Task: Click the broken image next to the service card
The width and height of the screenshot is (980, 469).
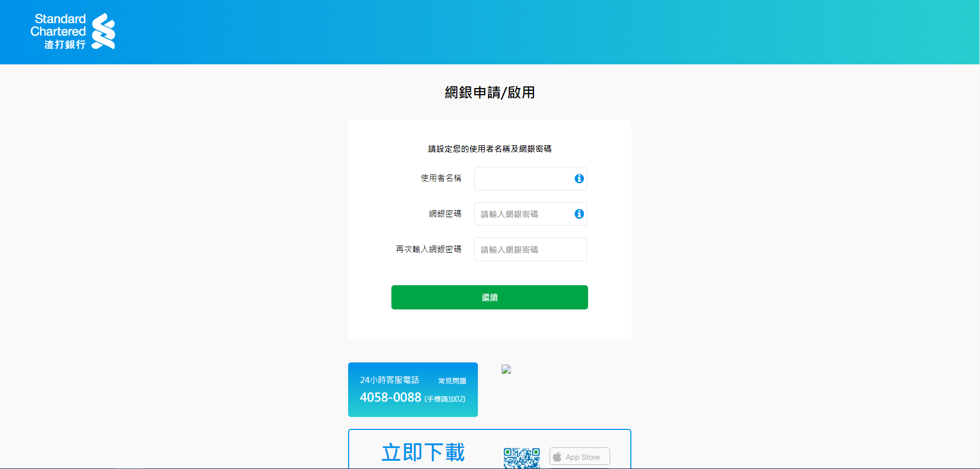Action: click(x=506, y=369)
